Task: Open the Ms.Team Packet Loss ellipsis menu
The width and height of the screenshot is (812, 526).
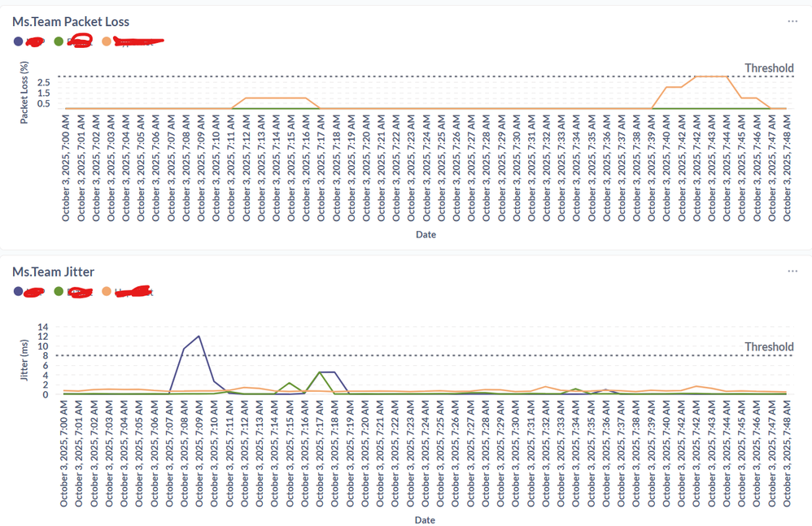Action: (792, 21)
